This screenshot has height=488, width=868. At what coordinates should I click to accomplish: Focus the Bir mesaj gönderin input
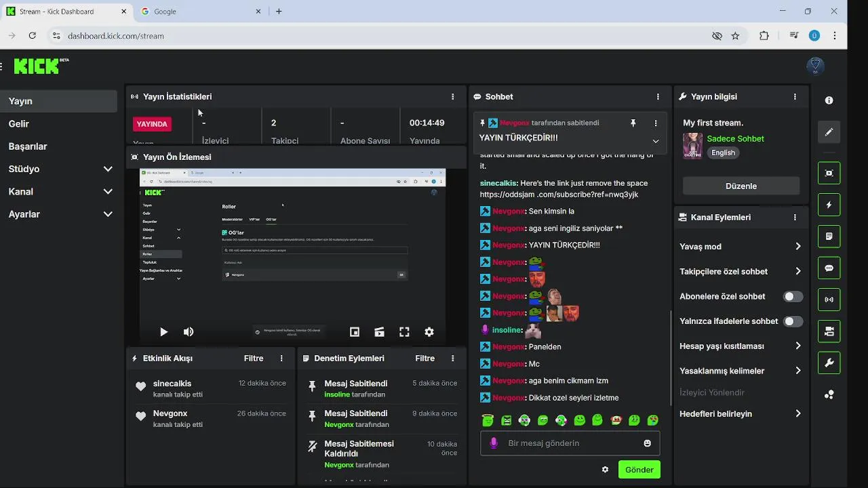coord(570,443)
